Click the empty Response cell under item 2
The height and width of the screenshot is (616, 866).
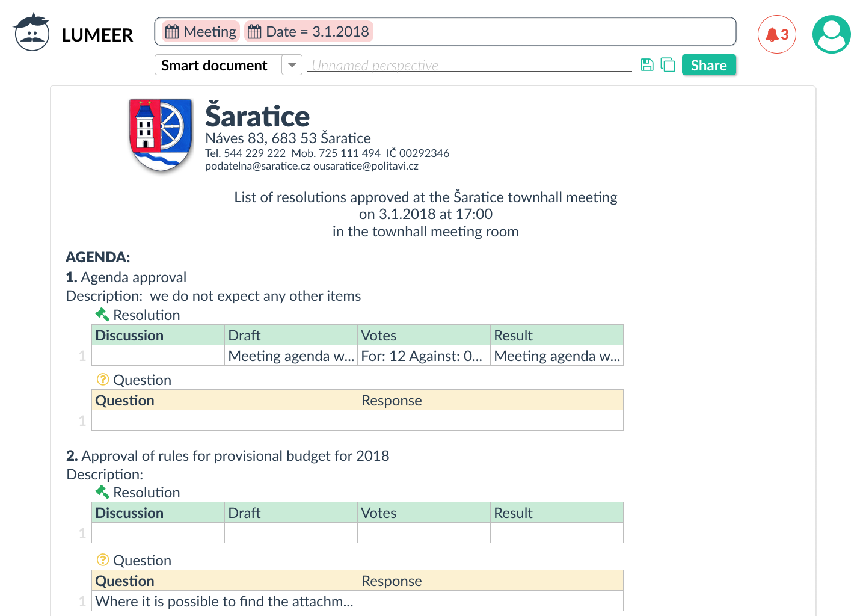pos(491,601)
